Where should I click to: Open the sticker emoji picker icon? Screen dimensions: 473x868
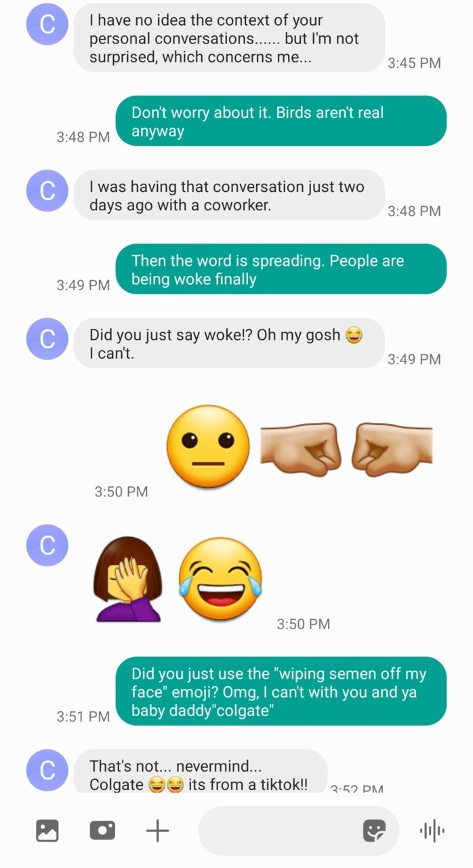coord(374,830)
